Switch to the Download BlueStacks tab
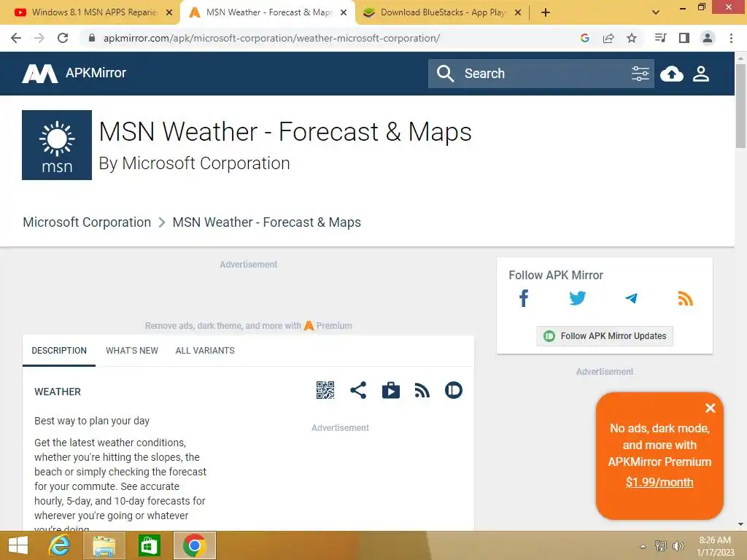Screen dimensions: 747x560 pyautogui.click(x=441, y=12)
